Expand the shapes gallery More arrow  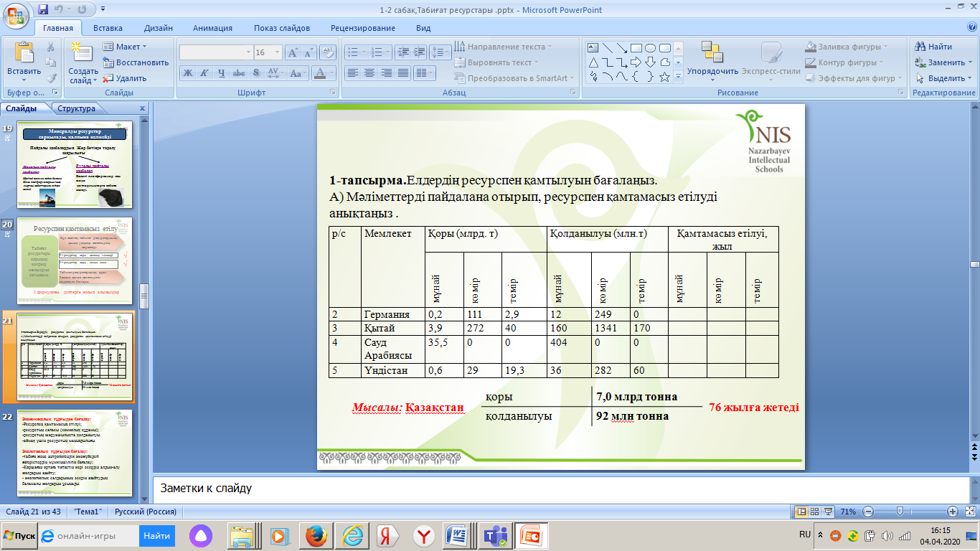(679, 77)
